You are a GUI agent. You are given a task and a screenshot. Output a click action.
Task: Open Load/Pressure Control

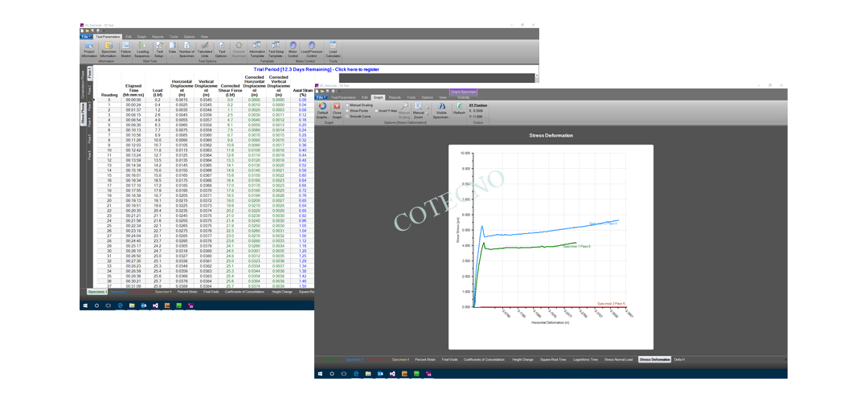click(312, 50)
